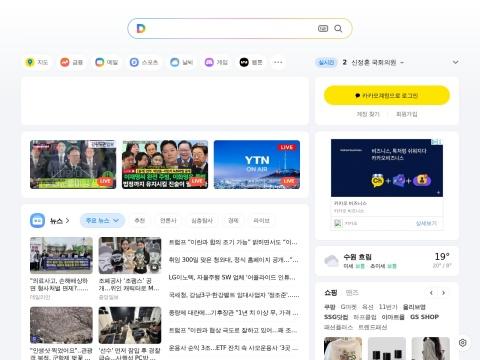Go to next shopping page arrow
The image size is (480, 360).
443,293
